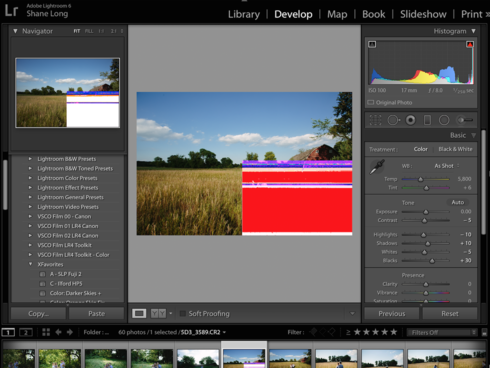Apply the C - Ilford HP5 preset

pos(66,284)
